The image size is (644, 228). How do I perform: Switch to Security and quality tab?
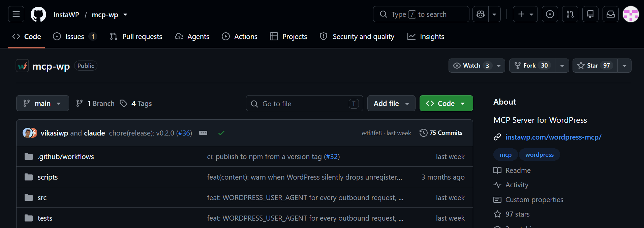(357, 36)
